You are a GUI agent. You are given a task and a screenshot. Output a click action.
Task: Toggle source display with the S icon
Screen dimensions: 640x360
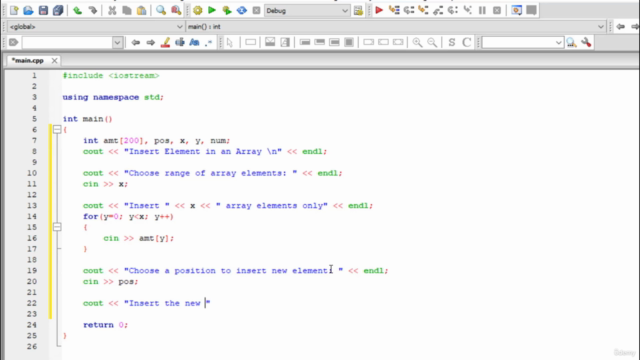point(451,42)
